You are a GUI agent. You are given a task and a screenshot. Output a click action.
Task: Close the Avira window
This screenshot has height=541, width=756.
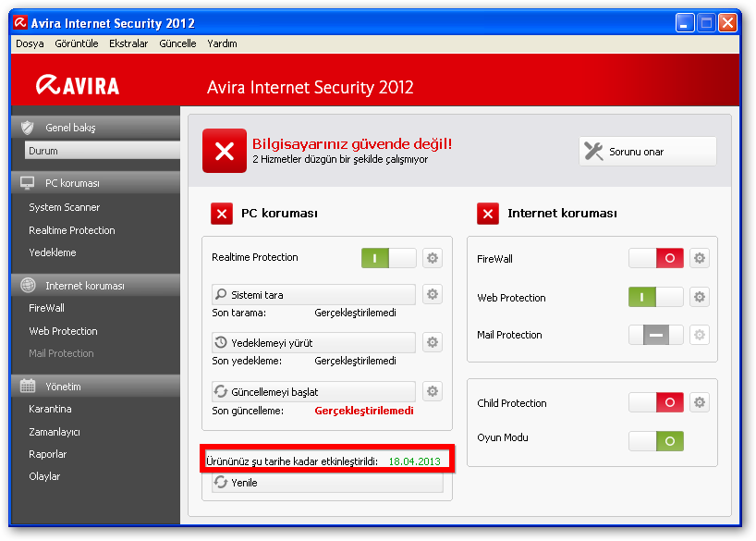(727, 23)
